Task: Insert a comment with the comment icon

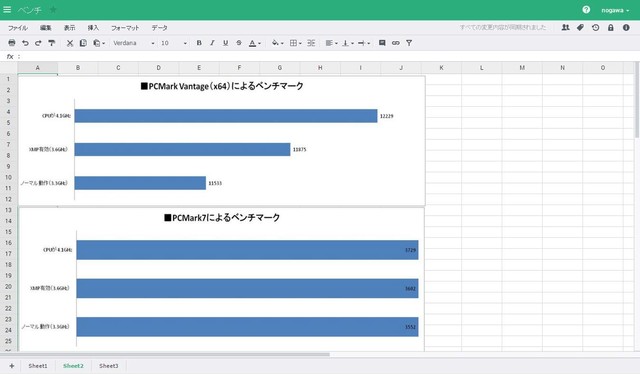Action: (x=382, y=43)
